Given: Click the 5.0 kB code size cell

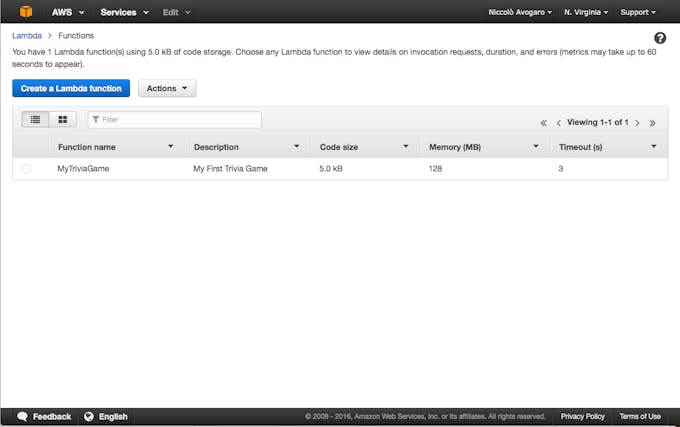Looking at the screenshot, I should coord(331,169).
